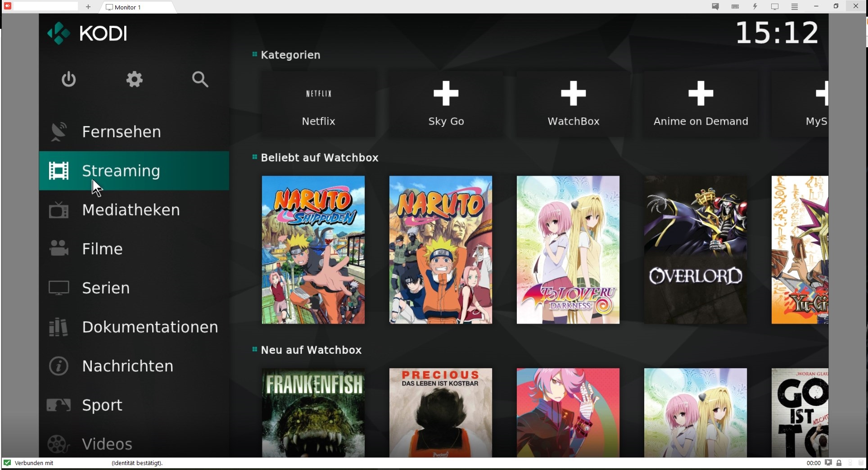The height and width of the screenshot is (470, 868).
Task: Open the Overlord poster
Action: pos(696,250)
